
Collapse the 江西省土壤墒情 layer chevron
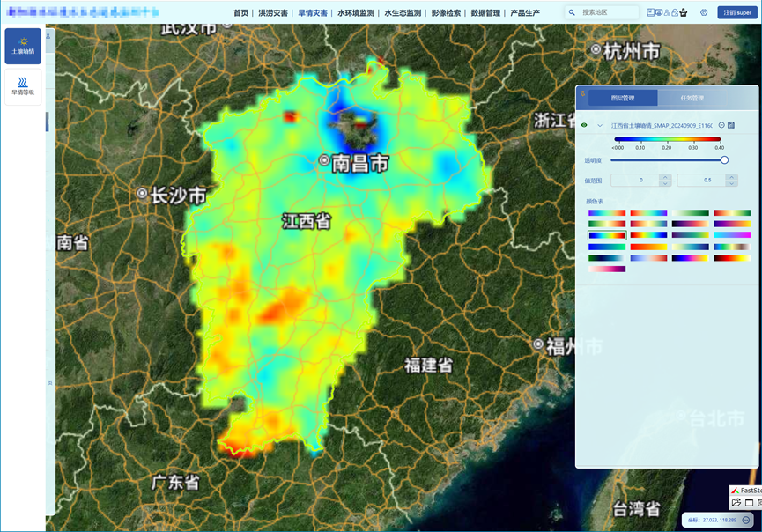click(x=600, y=125)
